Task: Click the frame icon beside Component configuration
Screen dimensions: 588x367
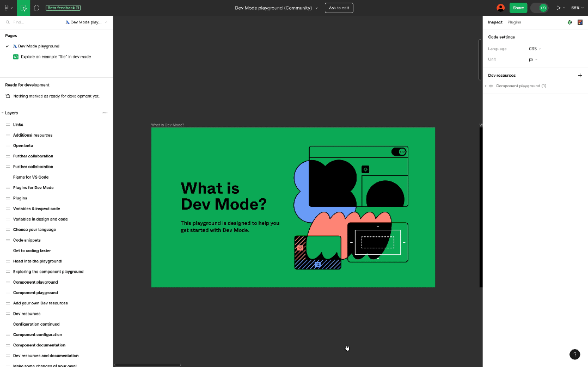Action: (8, 334)
